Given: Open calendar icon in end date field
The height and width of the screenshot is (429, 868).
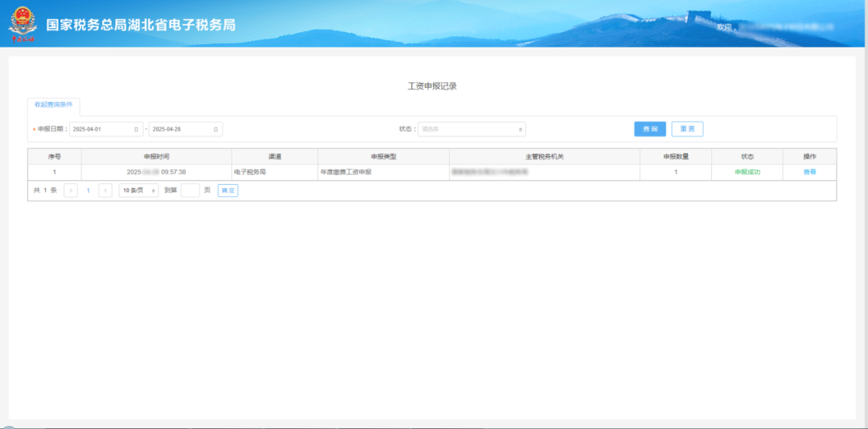Looking at the screenshot, I should pos(215,129).
